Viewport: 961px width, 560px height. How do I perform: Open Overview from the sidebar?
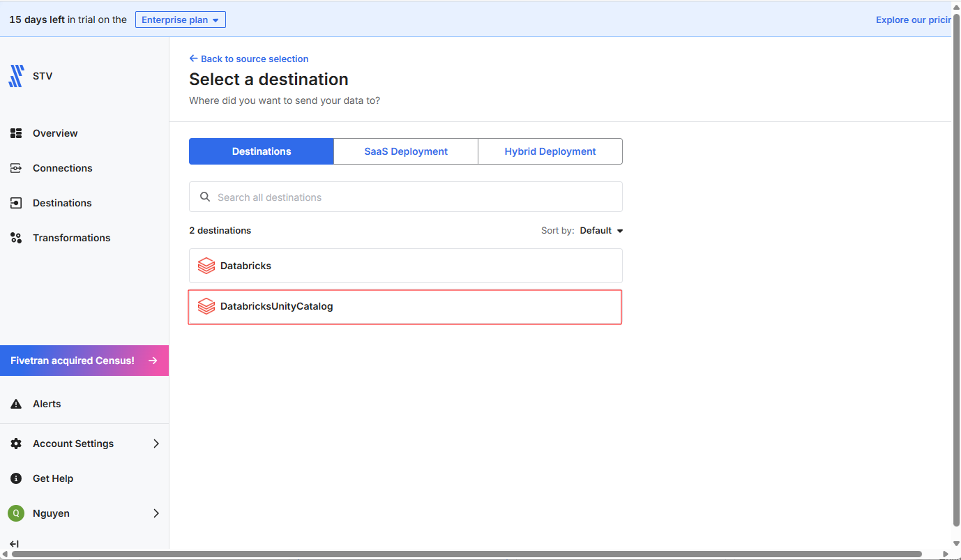(54, 133)
